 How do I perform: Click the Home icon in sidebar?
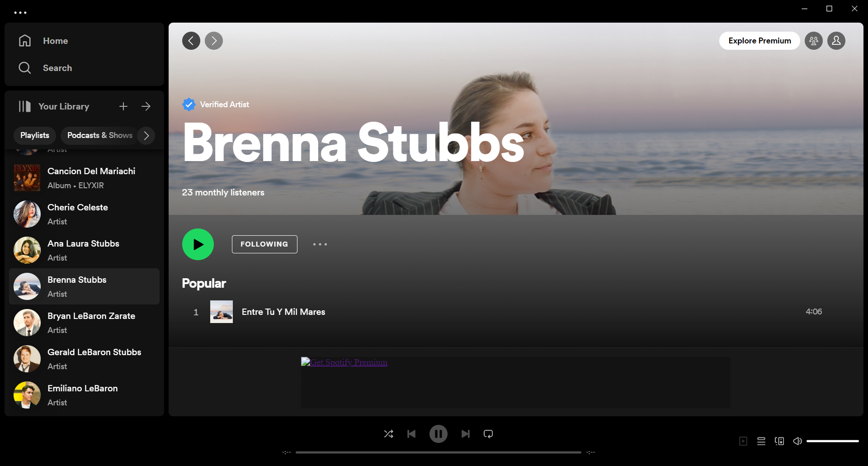25,41
